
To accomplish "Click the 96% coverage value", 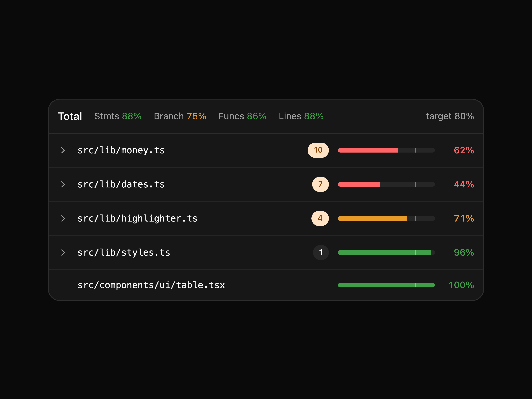I will (464, 253).
